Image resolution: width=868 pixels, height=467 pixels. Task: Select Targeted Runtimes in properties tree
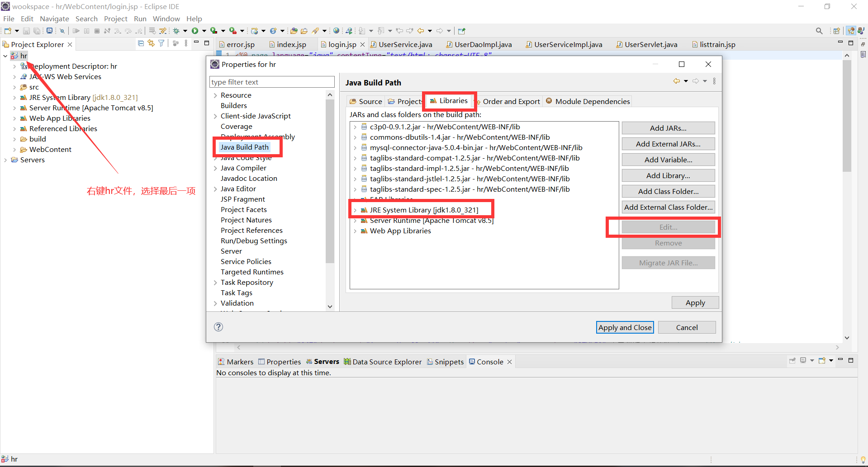(252, 272)
